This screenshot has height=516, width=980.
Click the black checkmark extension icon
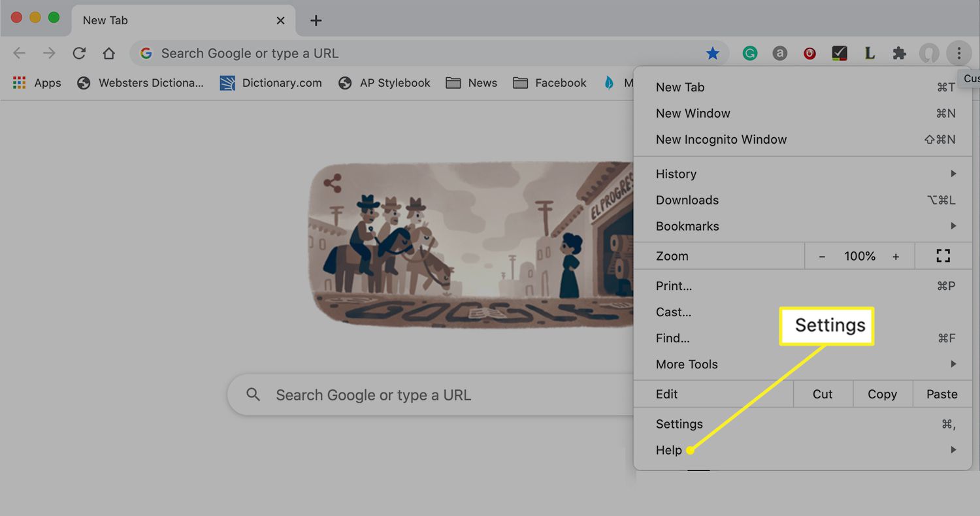pos(840,54)
